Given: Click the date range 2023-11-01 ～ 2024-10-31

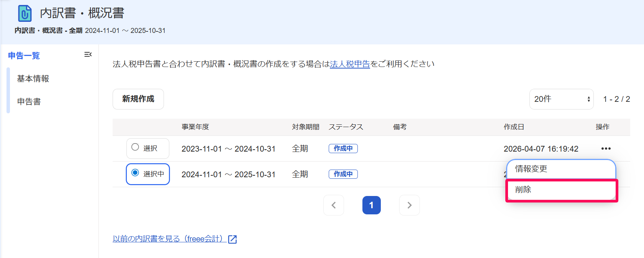Looking at the screenshot, I should point(228,149).
